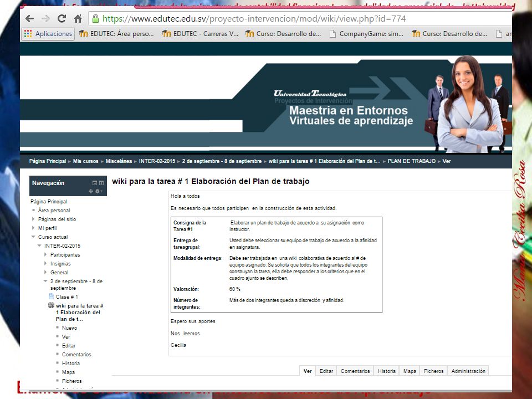Click the move icon in Navegación block
This screenshot has height=399, width=532.
click(x=90, y=191)
